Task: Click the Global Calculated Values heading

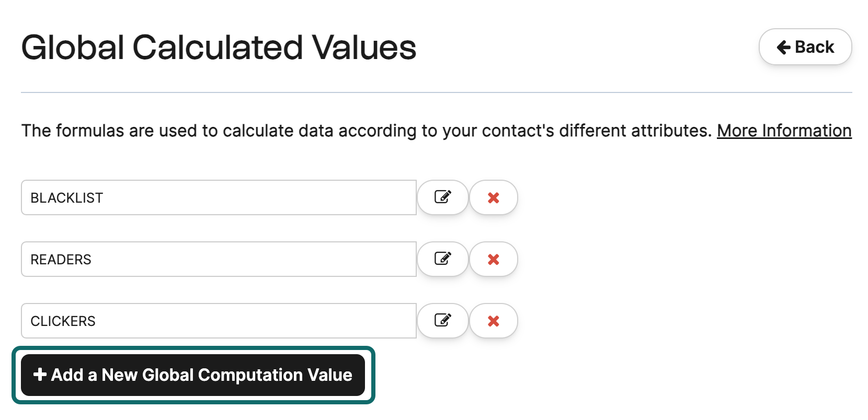Action: pyautogui.click(x=219, y=47)
